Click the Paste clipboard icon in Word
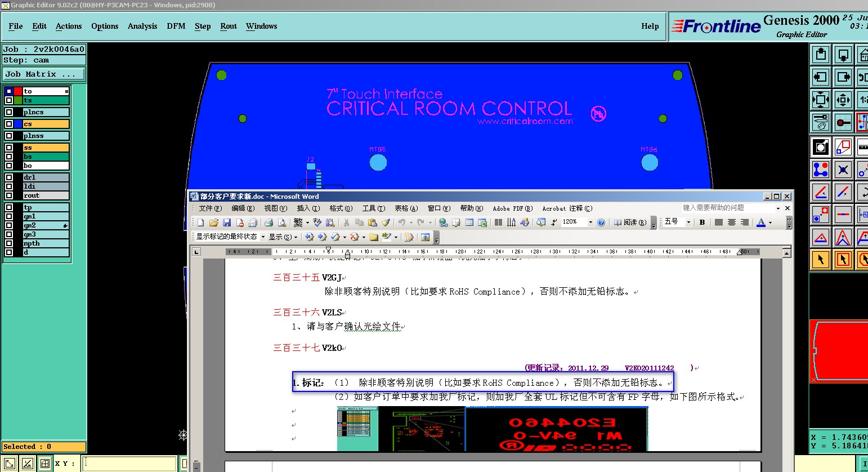 click(x=372, y=222)
